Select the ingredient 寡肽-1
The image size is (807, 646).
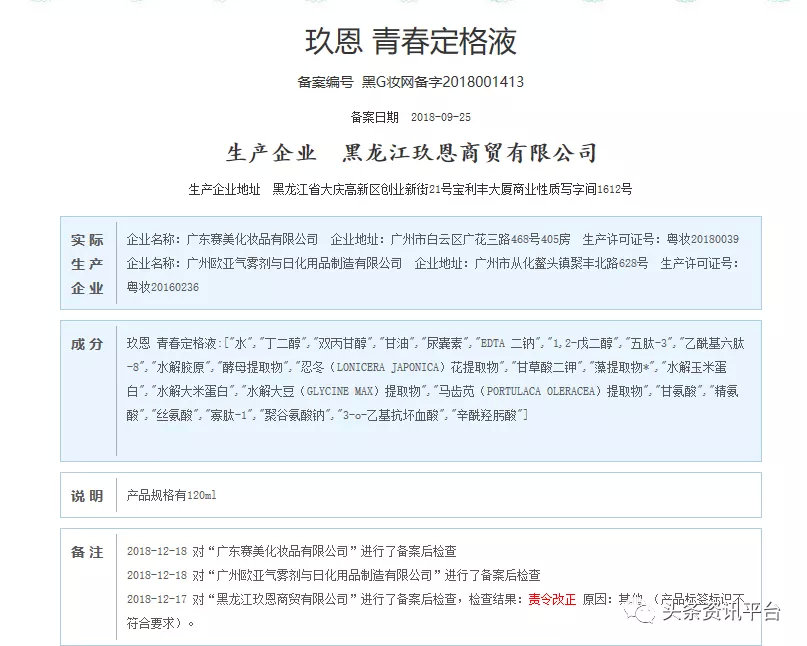click(x=229, y=415)
